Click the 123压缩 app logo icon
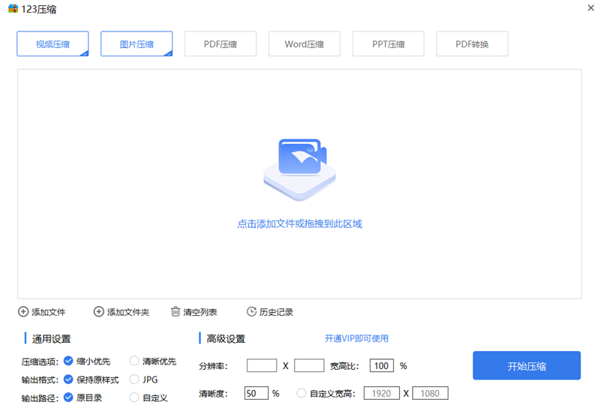The width and height of the screenshot is (600, 414). pyautogui.click(x=11, y=9)
